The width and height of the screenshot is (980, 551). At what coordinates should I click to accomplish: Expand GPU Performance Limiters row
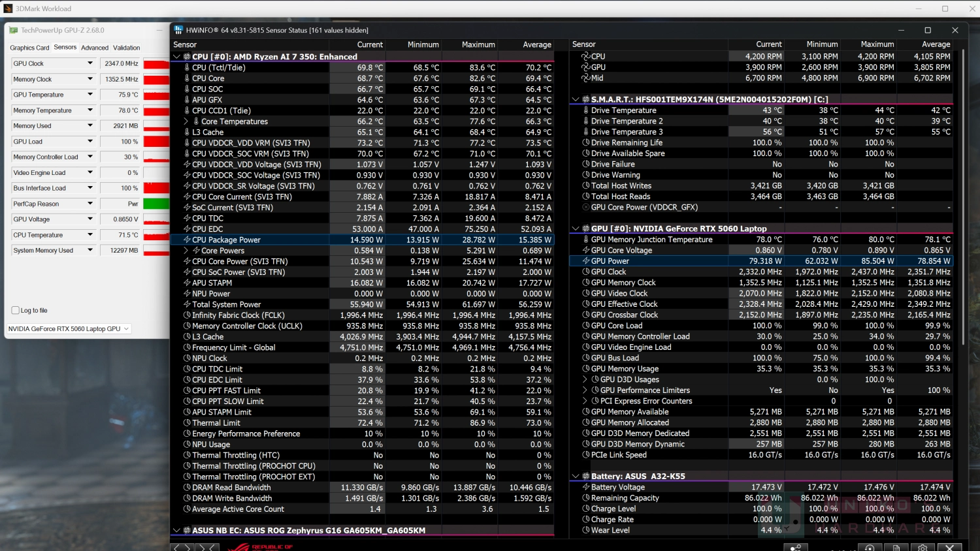point(585,390)
